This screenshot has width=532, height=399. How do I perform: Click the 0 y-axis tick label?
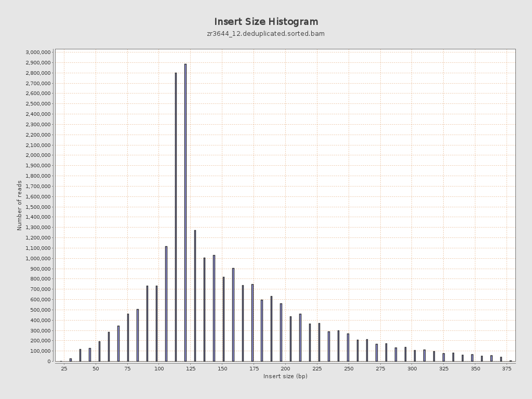[x=49, y=362]
